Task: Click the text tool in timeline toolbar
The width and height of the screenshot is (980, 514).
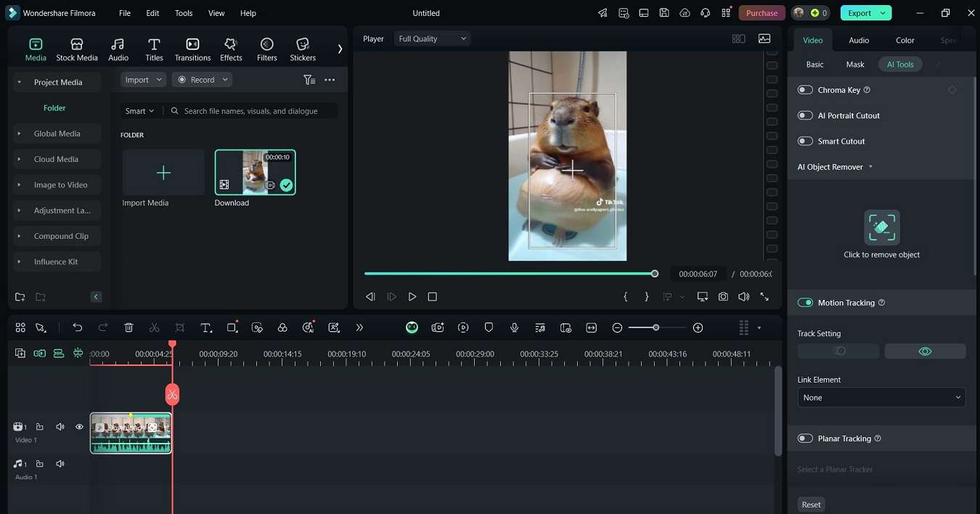Action: 206,328
